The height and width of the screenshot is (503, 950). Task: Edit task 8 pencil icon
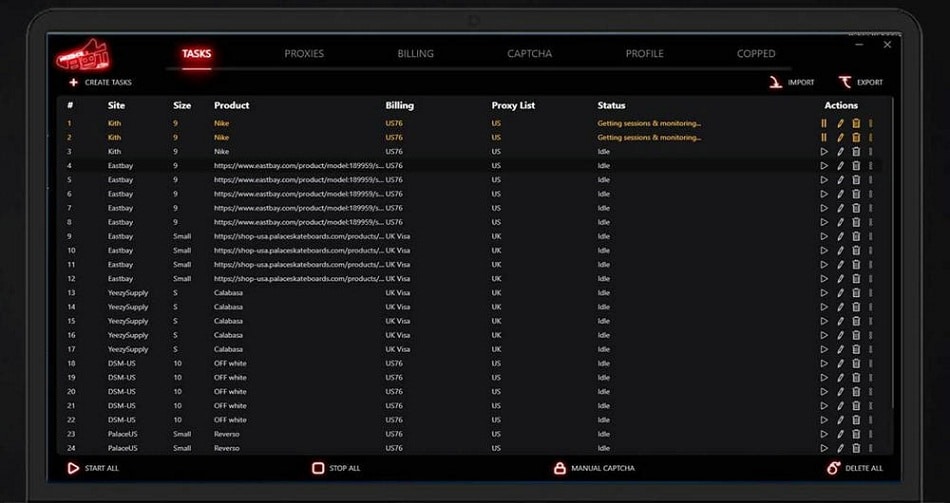click(840, 222)
